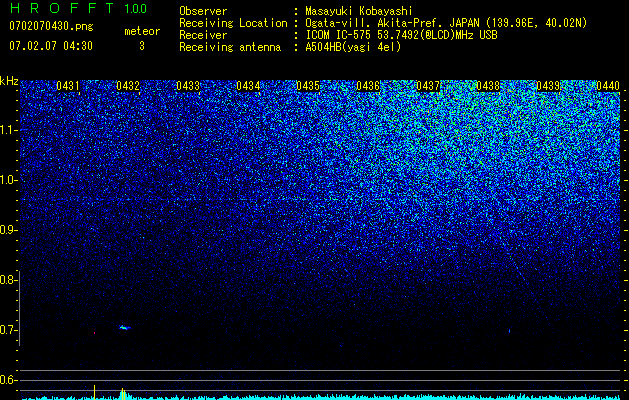Screen dimensions: 629x400
Task: Click the tall yellow spike in power graph
Action: tap(94, 392)
